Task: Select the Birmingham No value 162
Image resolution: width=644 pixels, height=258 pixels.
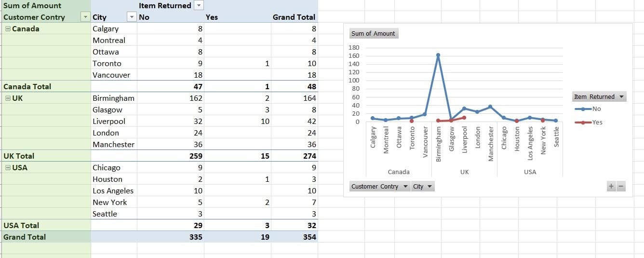Action: [x=171, y=98]
